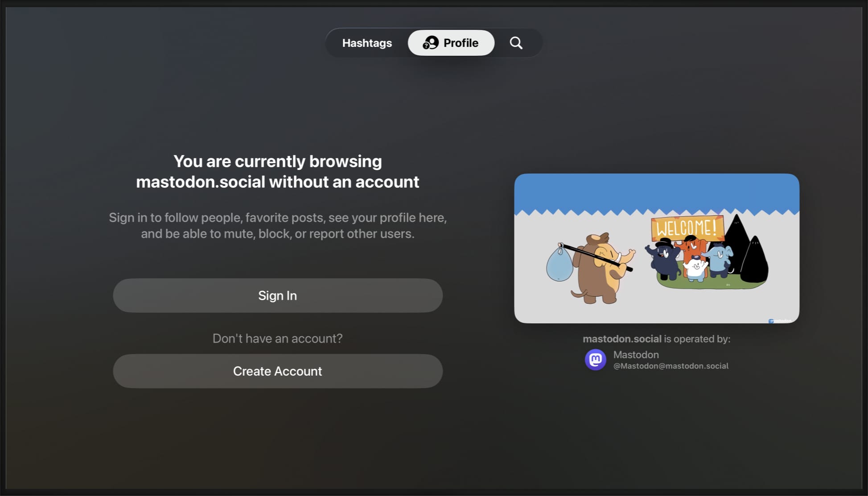Click the mastodon.social operator avatar

coord(596,360)
